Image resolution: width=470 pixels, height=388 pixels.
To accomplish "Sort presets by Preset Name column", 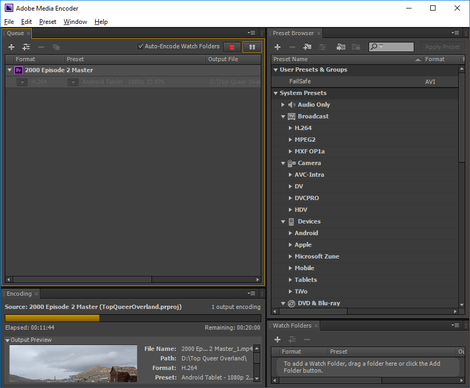I will pyautogui.click(x=347, y=59).
